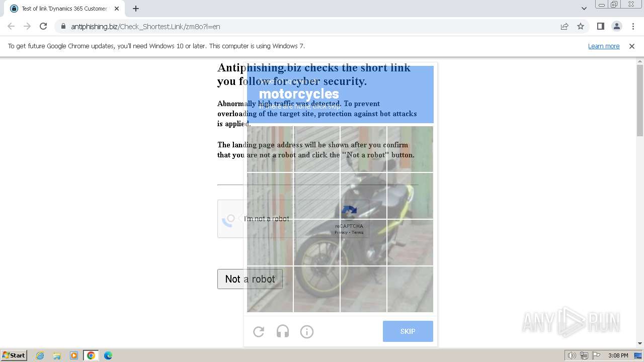644x362 pixels.
Task: Dismiss the Chrome update notification bar
Action: 632,46
